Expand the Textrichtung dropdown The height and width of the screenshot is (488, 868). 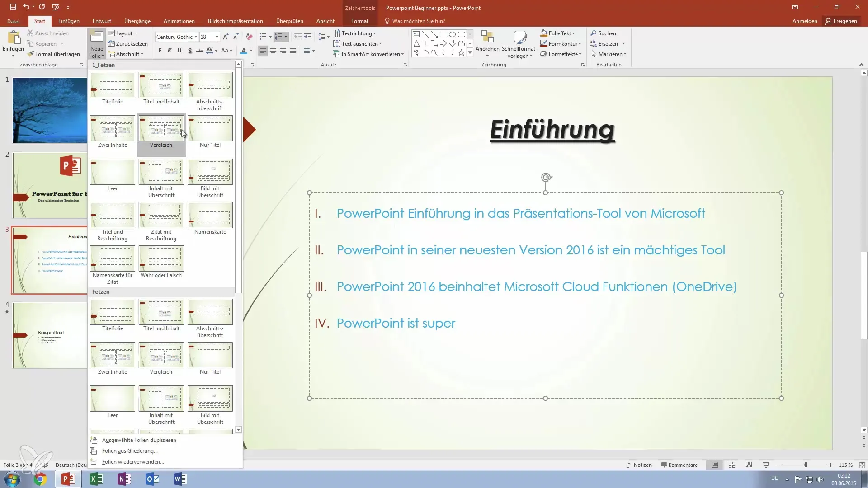[x=354, y=33]
